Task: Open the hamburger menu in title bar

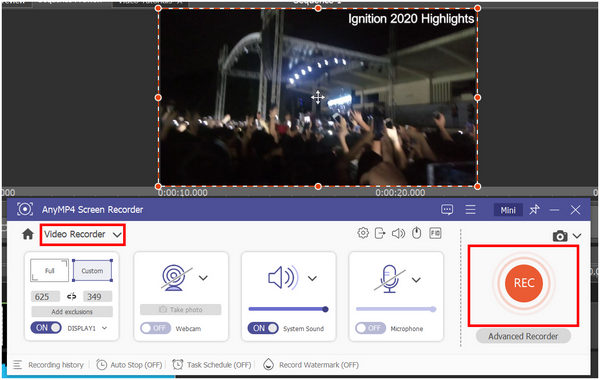Action: pyautogui.click(x=470, y=209)
